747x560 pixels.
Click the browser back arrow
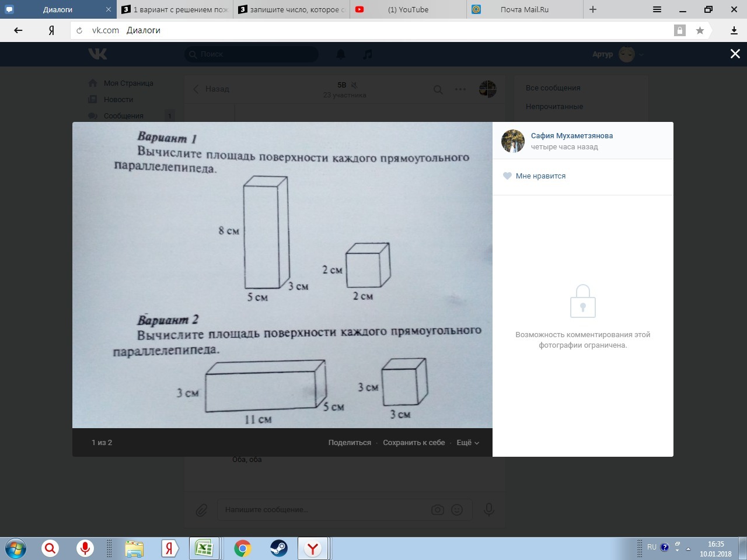click(18, 30)
